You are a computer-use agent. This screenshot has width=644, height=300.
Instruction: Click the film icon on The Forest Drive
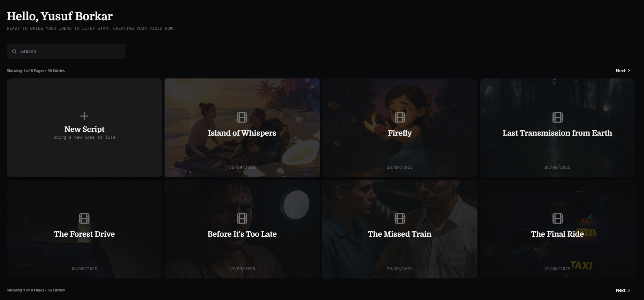[84, 218]
